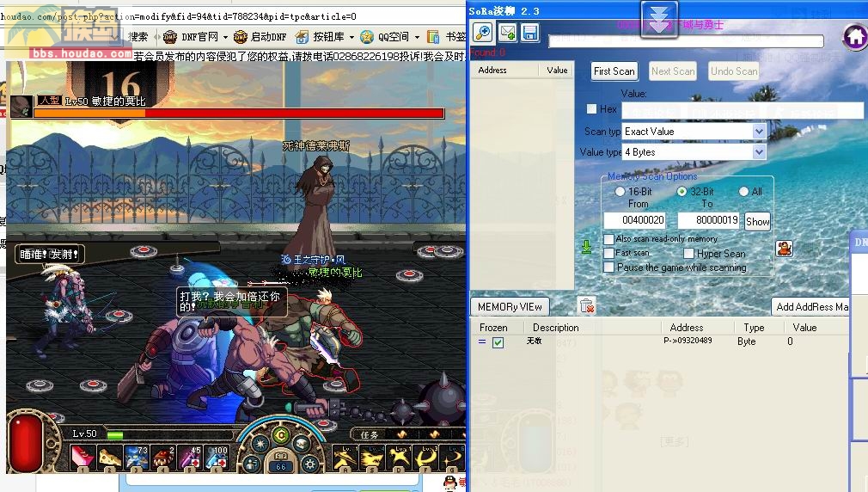Click 启动DNF toolbar item
The width and height of the screenshot is (868, 492).
(x=260, y=37)
